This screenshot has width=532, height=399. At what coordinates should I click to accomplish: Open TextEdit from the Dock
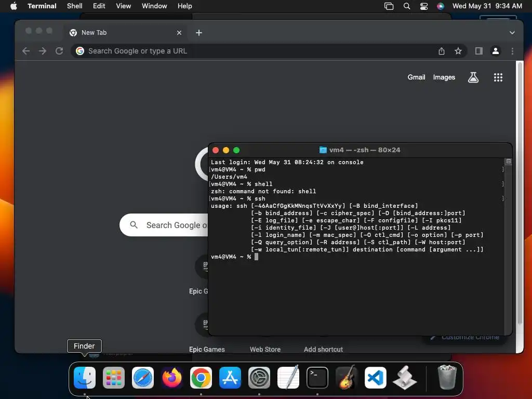pyautogui.click(x=288, y=378)
